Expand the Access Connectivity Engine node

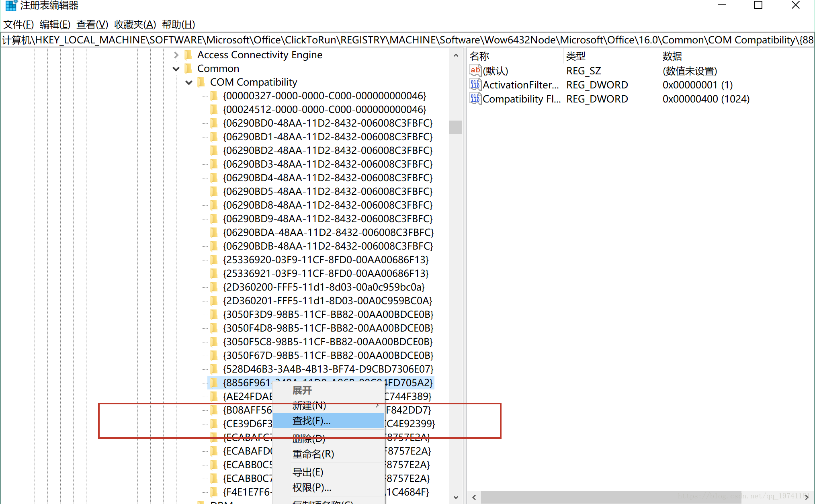coord(176,55)
